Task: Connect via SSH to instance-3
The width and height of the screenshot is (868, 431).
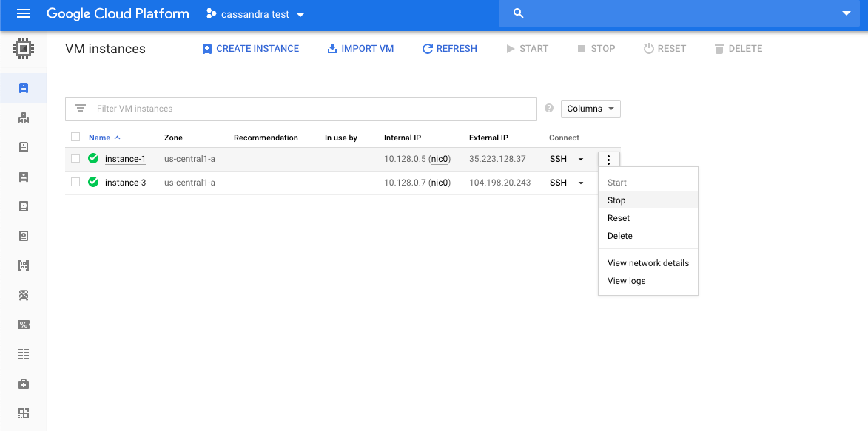Action: click(558, 183)
